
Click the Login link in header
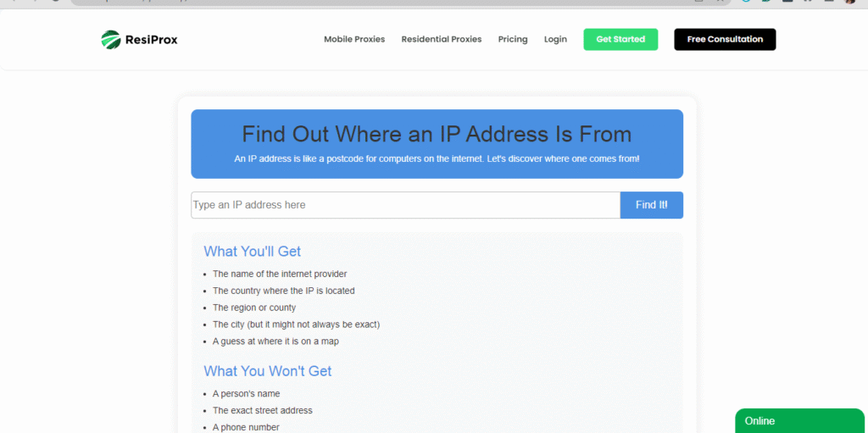[x=555, y=39]
